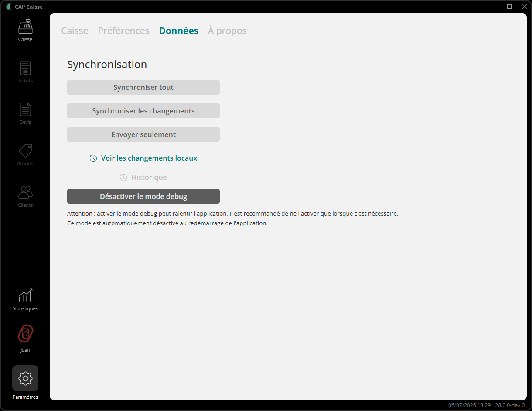Viewport: 532px width, 411px height.
Task: Switch to the Préférences tab
Action: point(123,31)
